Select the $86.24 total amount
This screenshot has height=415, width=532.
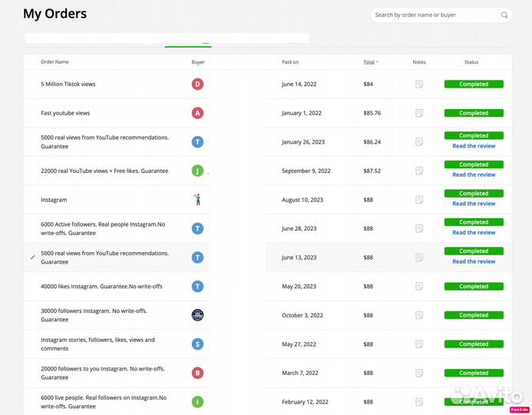pyautogui.click(x=372, y=142)
